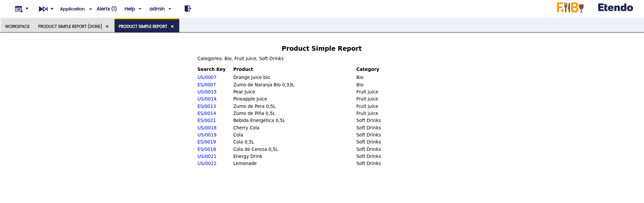Open Alerts (1) in the top bar

106,9
